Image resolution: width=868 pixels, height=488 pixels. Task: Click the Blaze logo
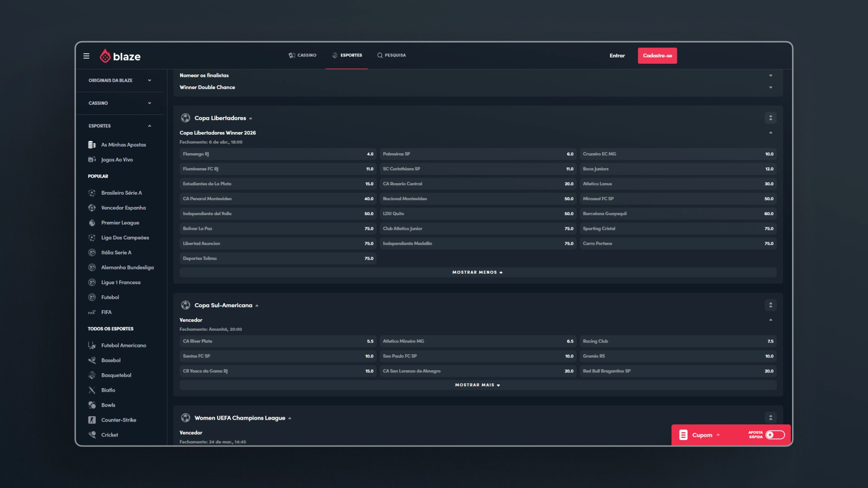tap(120, 56)
